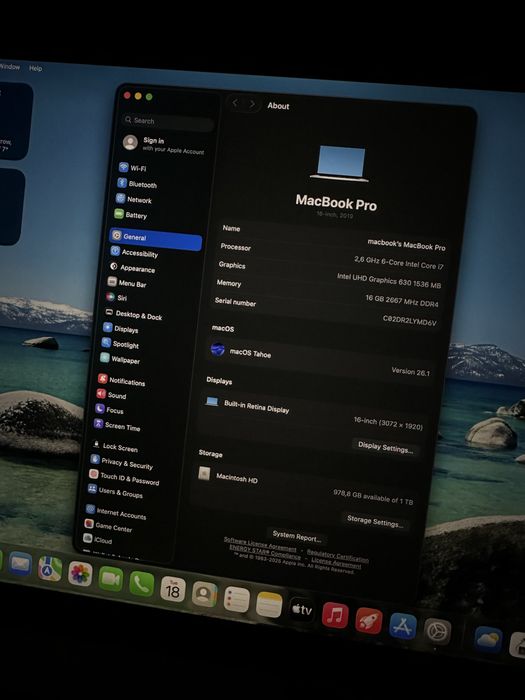This screenshot has width=525, height=700.
Task: Open Calendar showing 18 in Dock
Action: point(173,589)
